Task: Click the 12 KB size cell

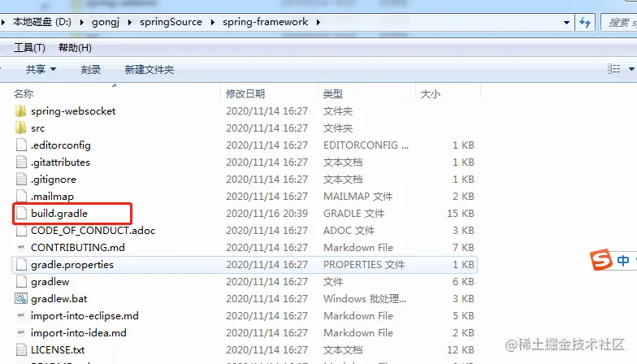Action: point(461,349)
